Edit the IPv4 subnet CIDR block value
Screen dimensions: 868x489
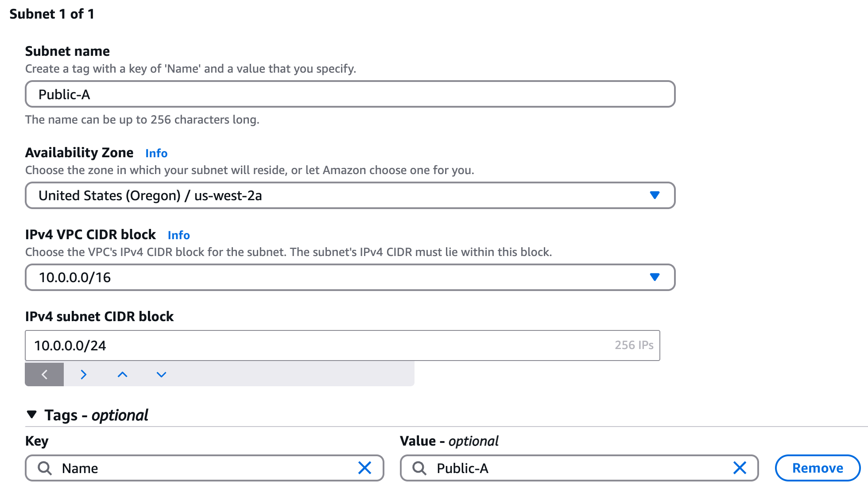point(266,345)
